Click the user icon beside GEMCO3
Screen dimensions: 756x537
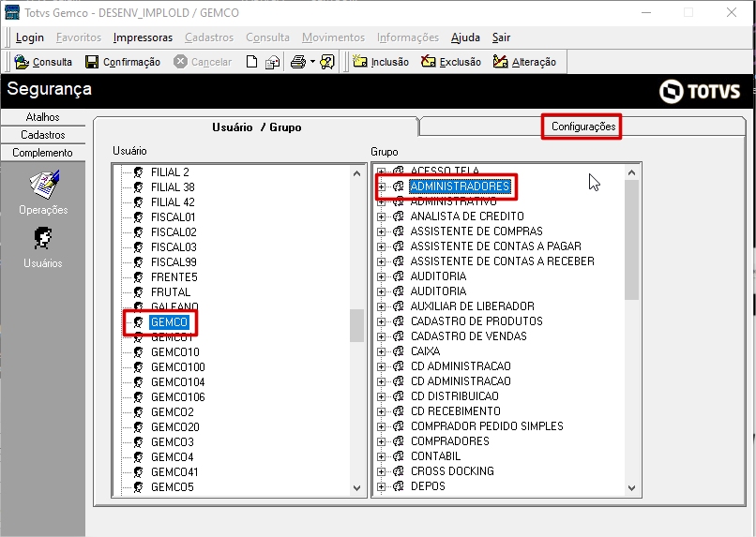[139, 441]
